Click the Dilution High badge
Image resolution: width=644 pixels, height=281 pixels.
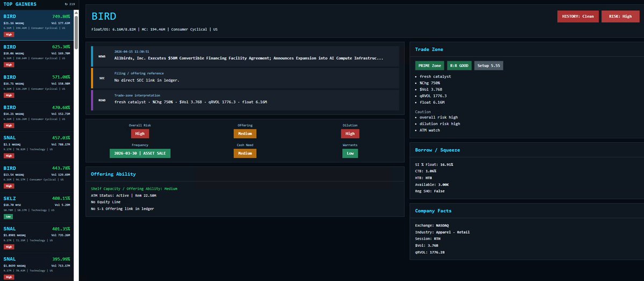click(x=350, y=134)
